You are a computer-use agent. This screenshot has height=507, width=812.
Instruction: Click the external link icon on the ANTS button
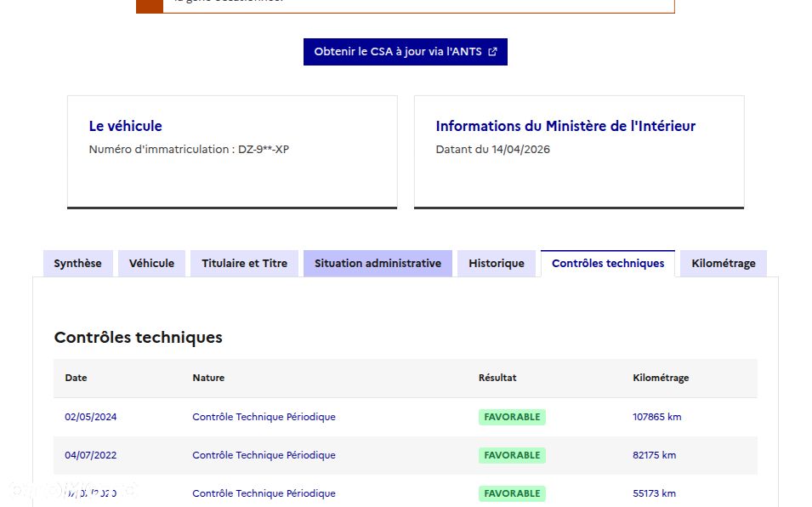[x=492, y=52]
